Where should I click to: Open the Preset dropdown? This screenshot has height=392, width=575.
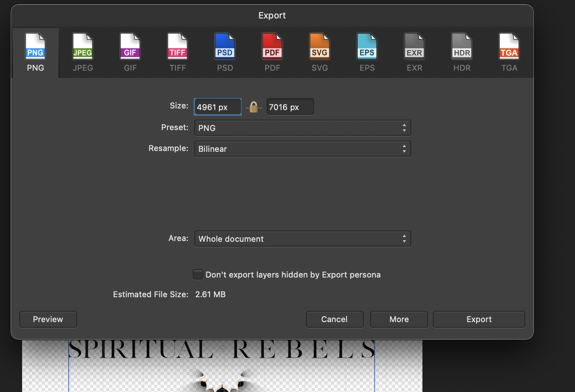coord(302,128)
